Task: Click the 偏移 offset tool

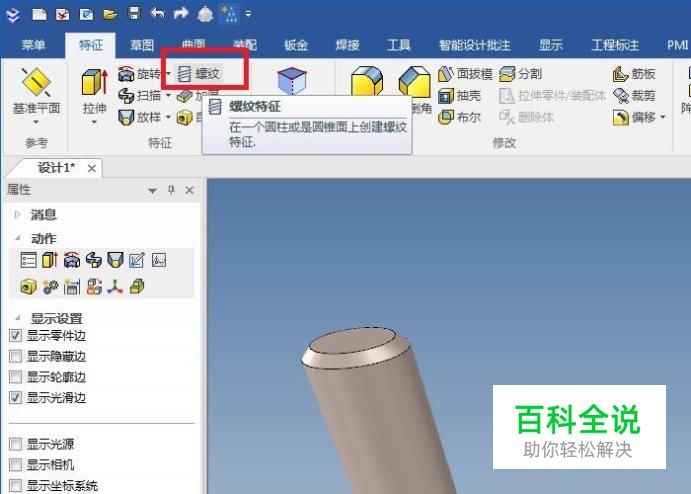Action: pos(634,117)
